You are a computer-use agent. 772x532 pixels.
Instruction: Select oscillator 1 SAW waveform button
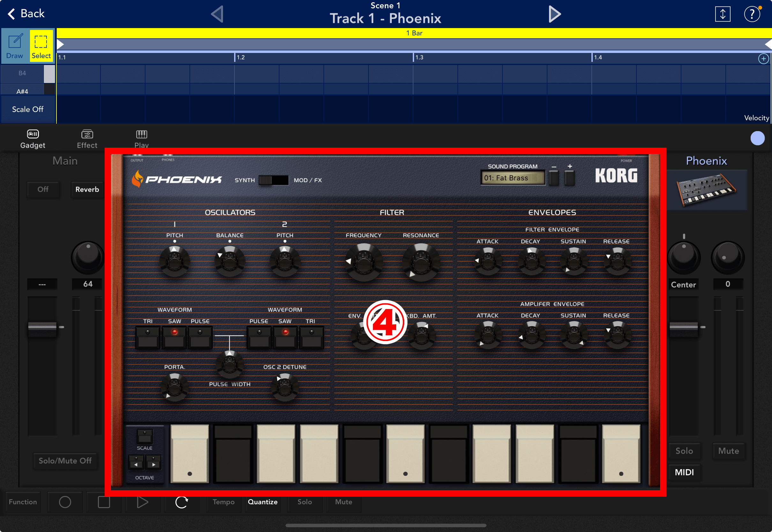tap(174, 337)
